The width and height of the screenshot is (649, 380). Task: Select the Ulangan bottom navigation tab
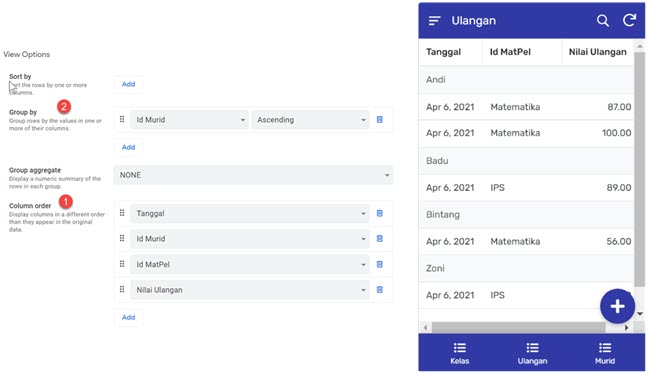532,354
